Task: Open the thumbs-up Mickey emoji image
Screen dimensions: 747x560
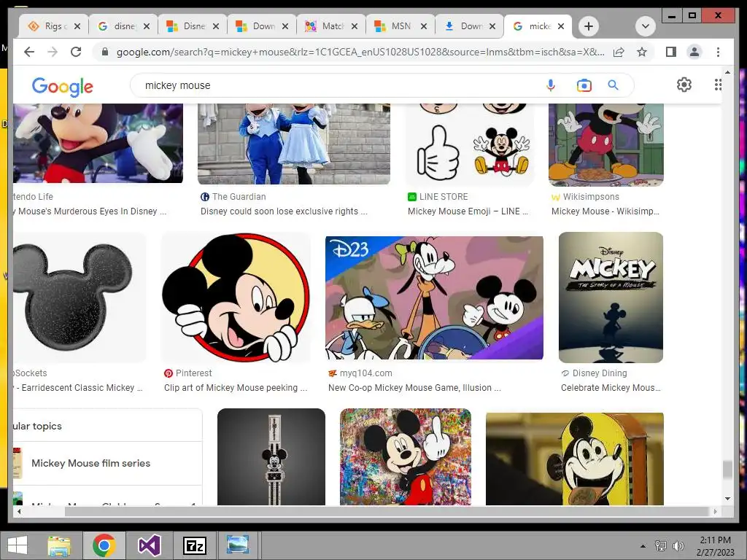Action: (x=471, y=145)
